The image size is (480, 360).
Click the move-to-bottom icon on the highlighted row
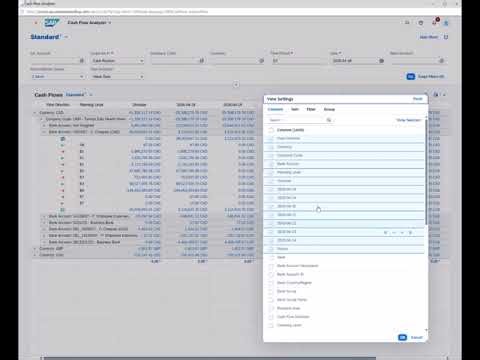411,232
